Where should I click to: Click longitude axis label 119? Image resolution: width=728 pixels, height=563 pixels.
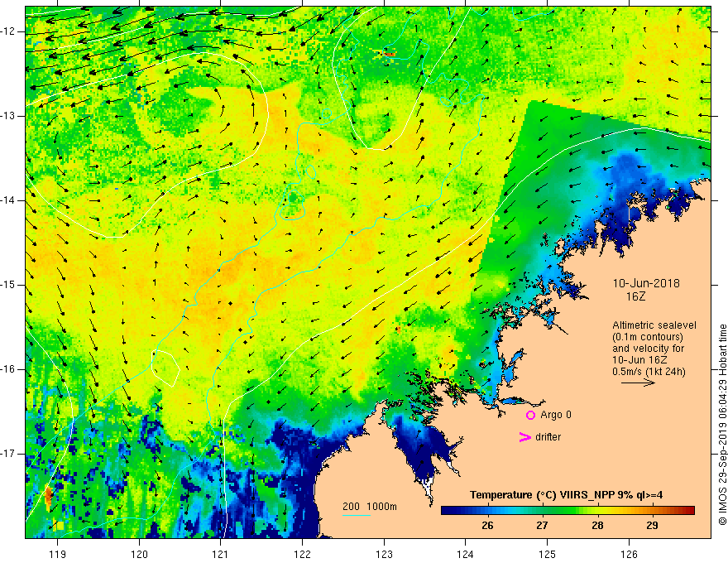click(x=58, y=554)
